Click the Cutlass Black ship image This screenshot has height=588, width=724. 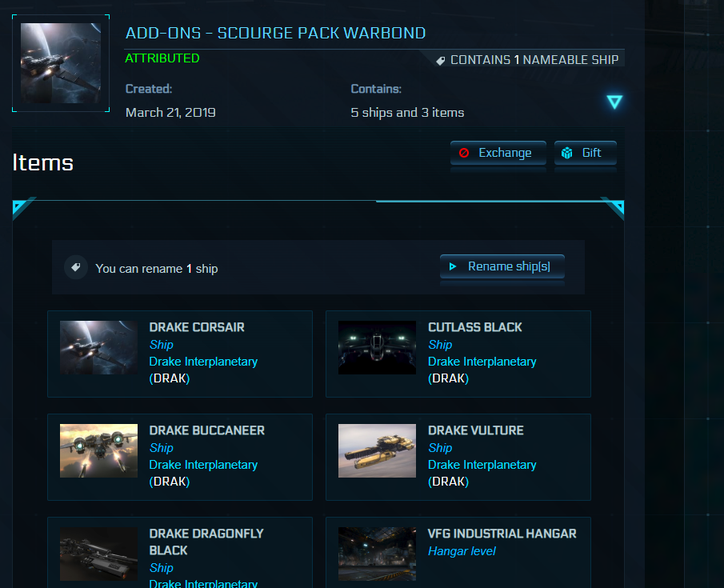377,348
